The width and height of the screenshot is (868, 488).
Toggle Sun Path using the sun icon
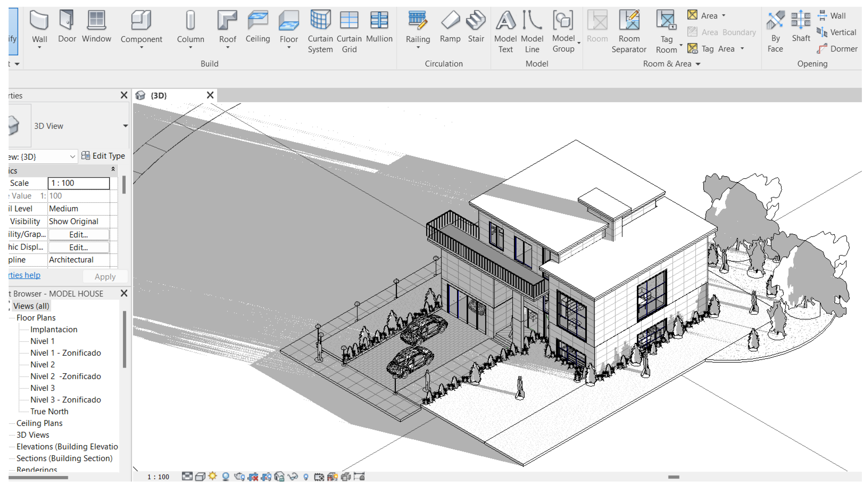pos(212,476)
